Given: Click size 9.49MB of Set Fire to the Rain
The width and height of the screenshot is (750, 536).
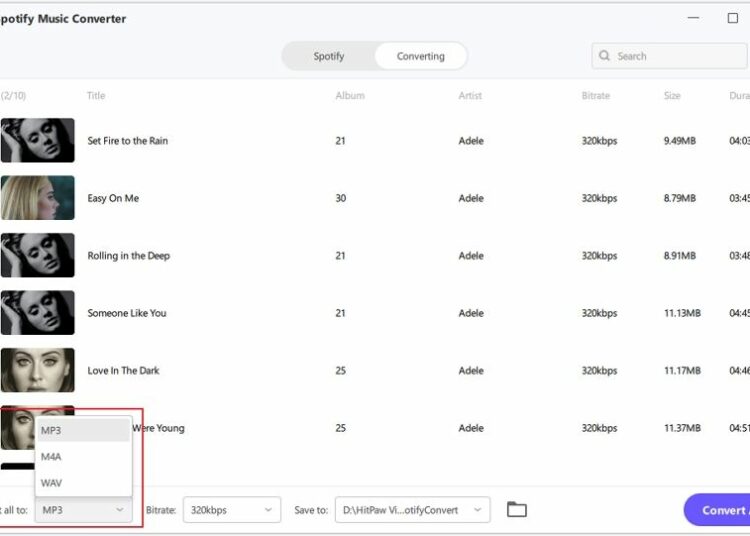Looking at the screenshot, I should pyautogui.click(x=680, y=141).
